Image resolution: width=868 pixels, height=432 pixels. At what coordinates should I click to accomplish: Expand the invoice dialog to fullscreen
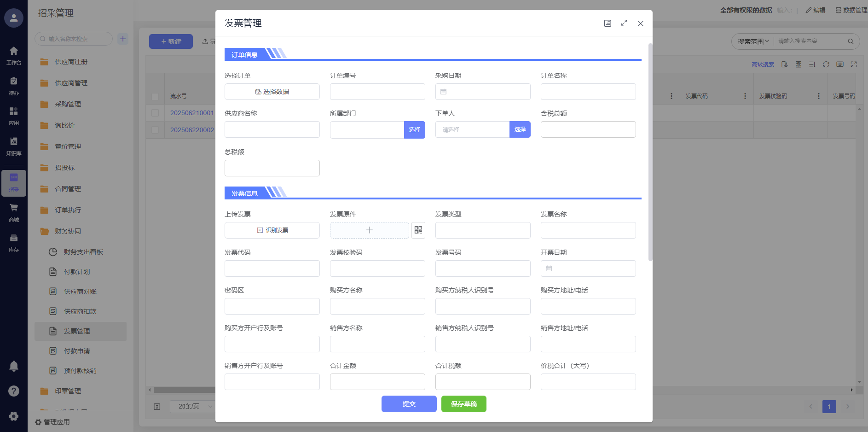click(x=624, y=23)
